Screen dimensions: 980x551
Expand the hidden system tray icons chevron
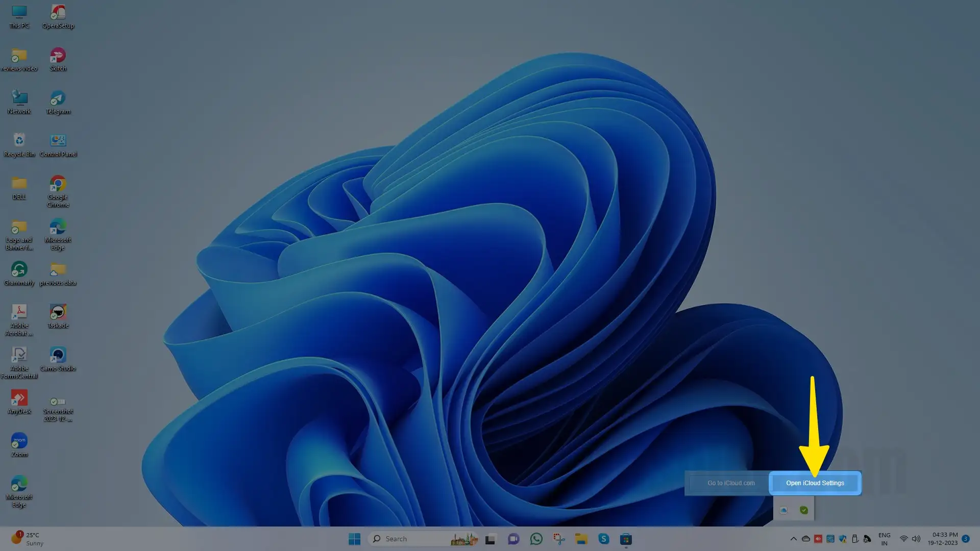coord(793,539)
